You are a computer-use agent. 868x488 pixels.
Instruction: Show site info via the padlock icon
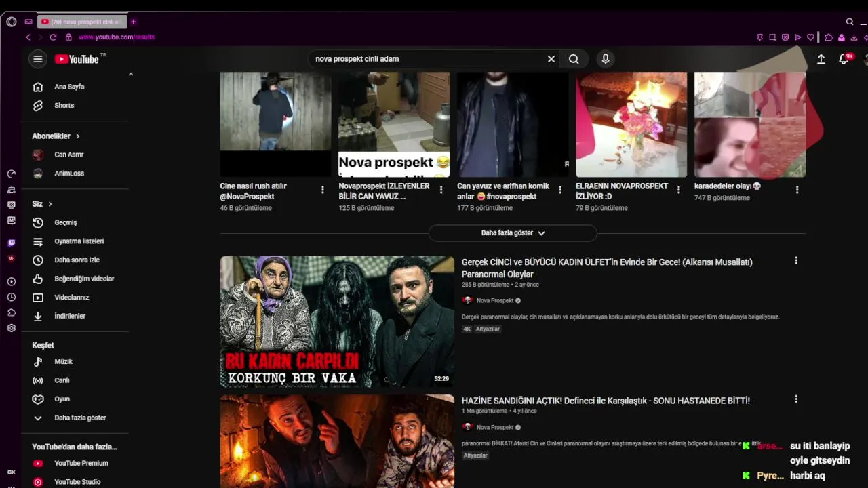coord(68,37)
